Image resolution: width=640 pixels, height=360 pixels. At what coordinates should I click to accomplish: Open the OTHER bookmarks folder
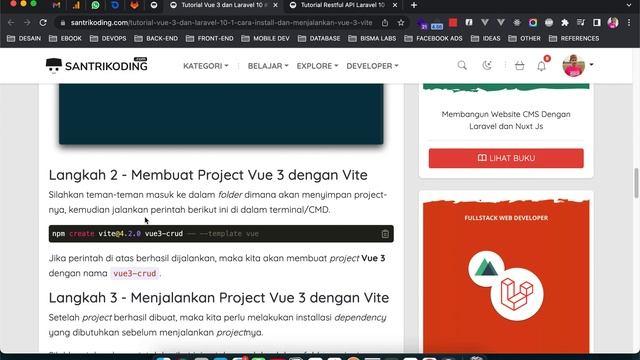pyautogui.click(x=524, y=38)
